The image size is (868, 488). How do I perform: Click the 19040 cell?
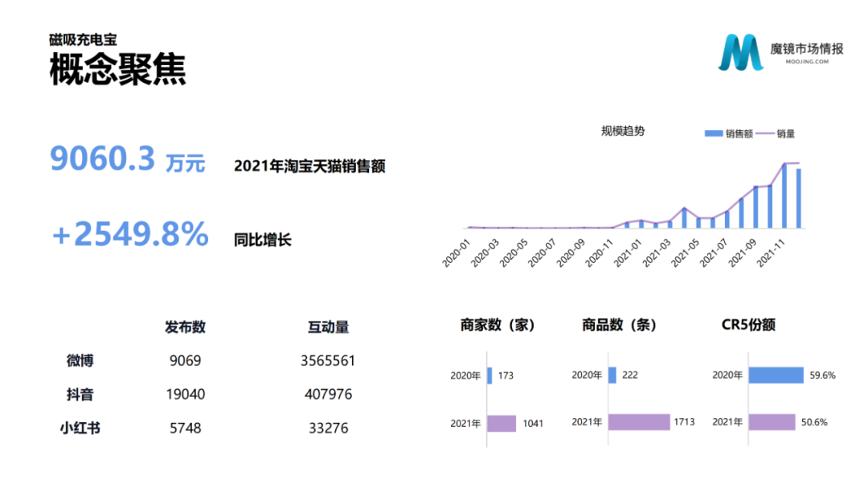[185, 395]
